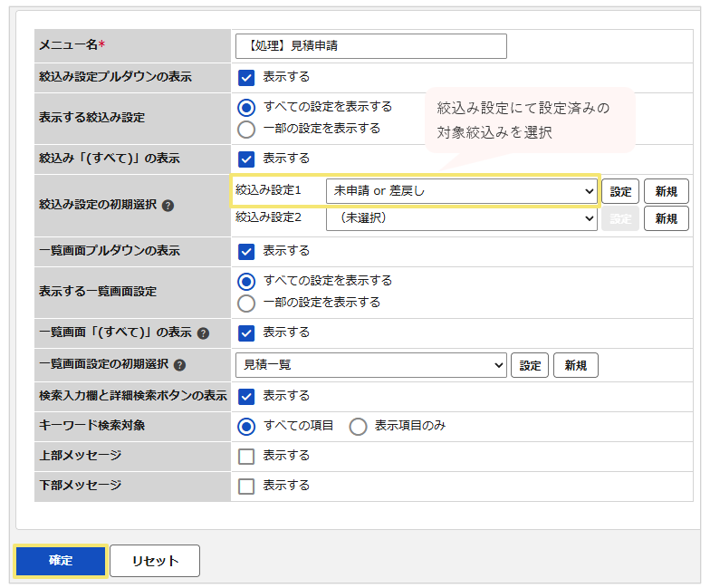Toggle 検索入力欄と詳細検索ボタンの表示 checkbox

[x=246, y=397]
